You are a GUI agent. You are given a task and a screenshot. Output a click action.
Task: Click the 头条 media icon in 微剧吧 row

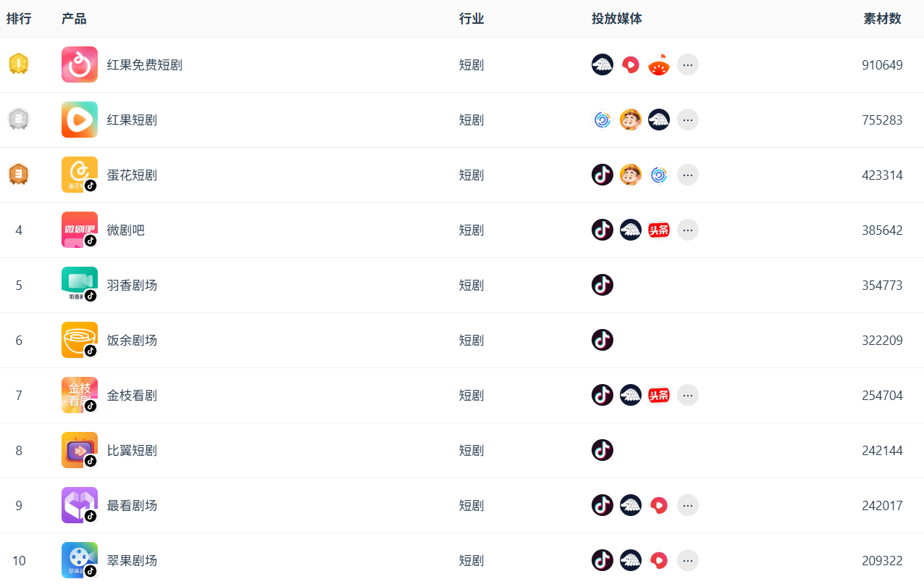(659, 230)
